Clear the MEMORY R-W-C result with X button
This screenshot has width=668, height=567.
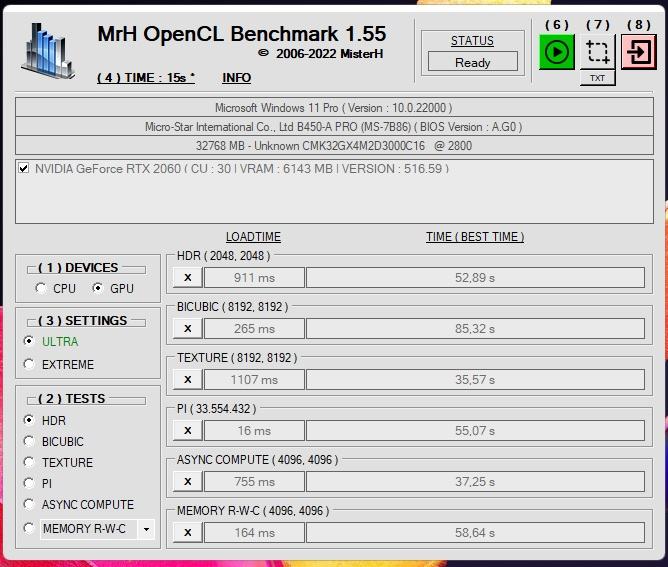click(x=188, y=532)
